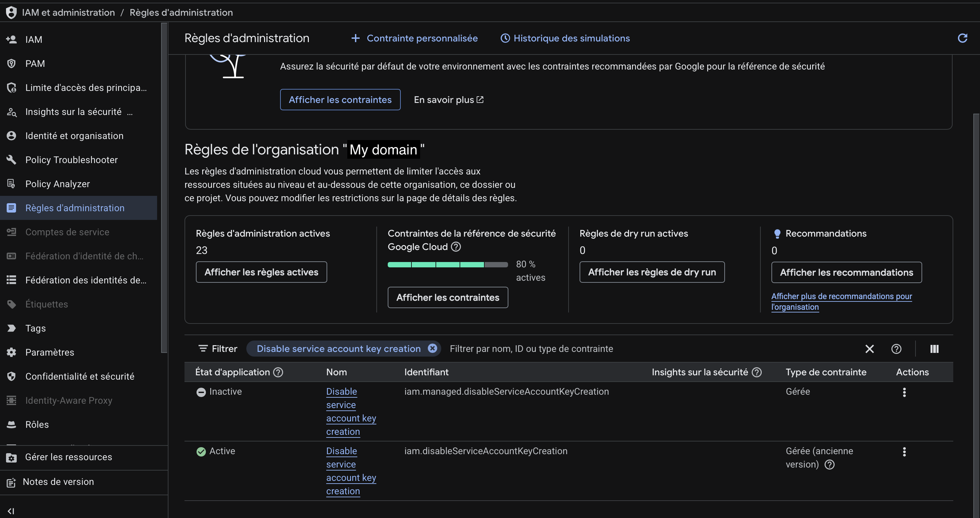
Task: Collapse the left navigation panel
Action: pyautogui.click(x=11, y=511)
